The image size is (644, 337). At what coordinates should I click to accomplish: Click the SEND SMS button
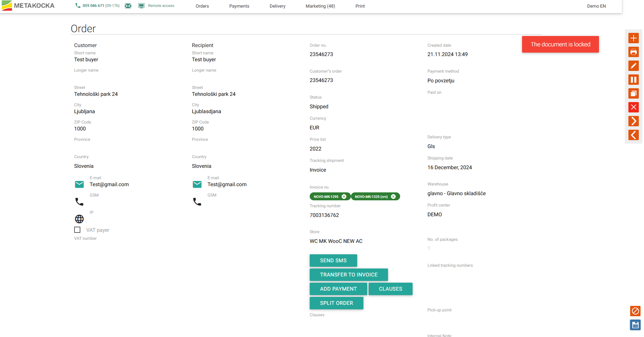[x=333, y=261]
